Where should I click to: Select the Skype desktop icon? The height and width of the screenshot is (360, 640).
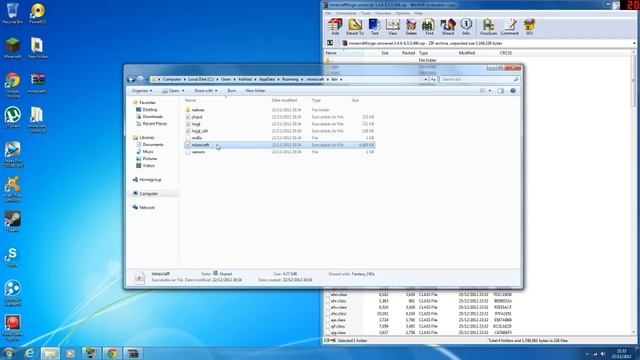[12, 257]
